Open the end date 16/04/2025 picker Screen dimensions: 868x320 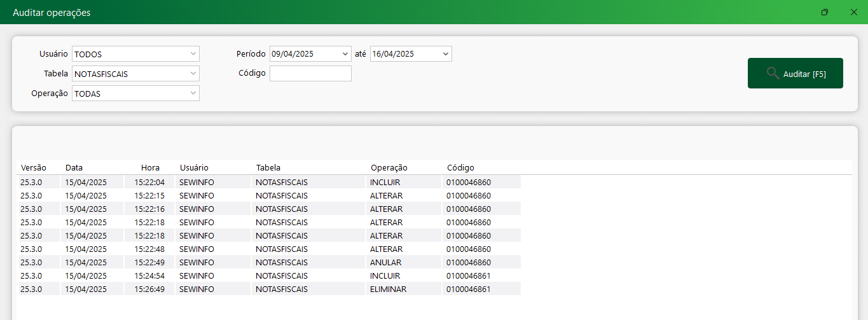pyautogui.click(x=446, y=54)
